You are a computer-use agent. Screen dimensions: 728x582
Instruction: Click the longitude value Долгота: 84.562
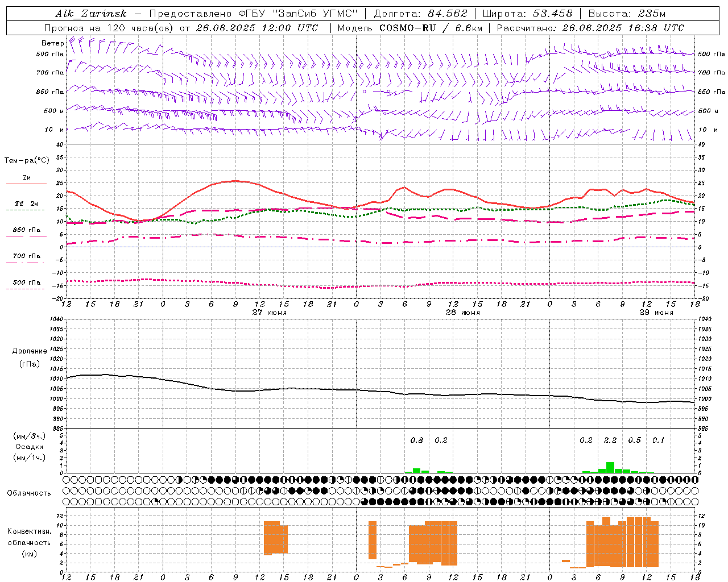[x=420, y=14]
